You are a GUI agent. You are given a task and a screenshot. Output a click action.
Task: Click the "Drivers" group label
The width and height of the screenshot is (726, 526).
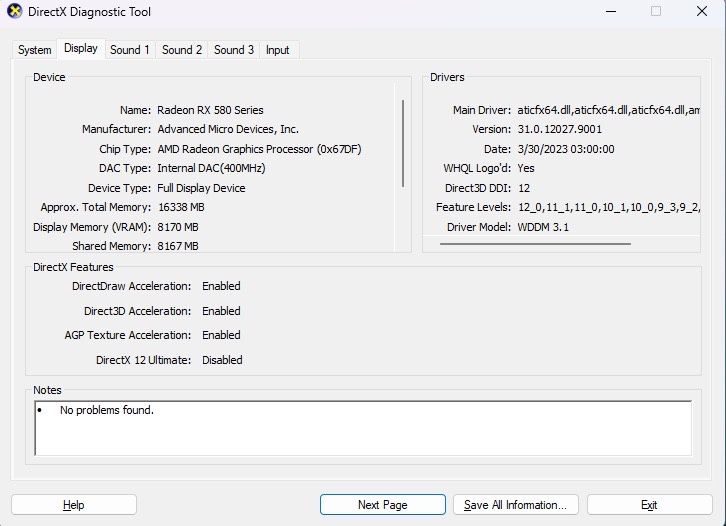coord(447,77)
